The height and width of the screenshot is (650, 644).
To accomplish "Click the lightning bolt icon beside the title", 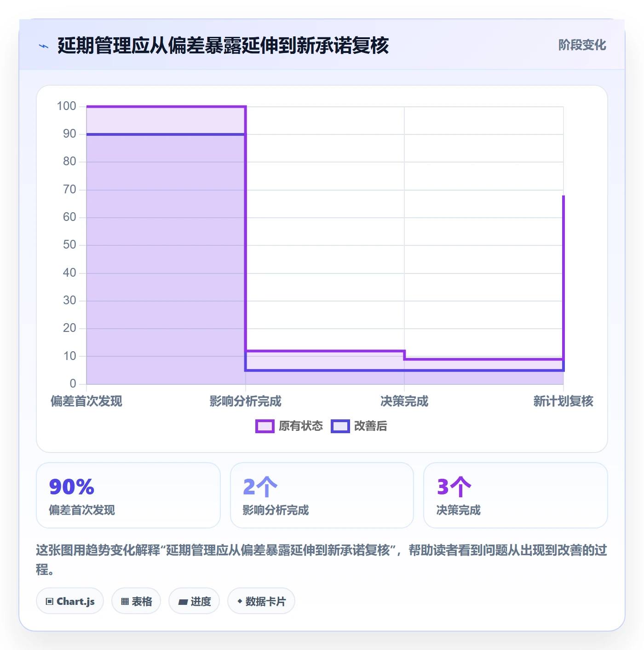I will point(44,46).
